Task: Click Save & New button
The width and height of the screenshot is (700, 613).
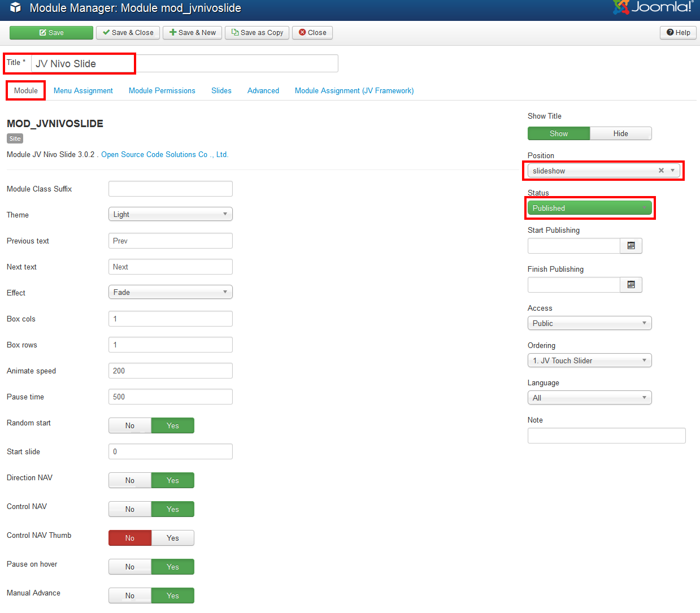Action: pyautogui.click(x=193, y=33)
